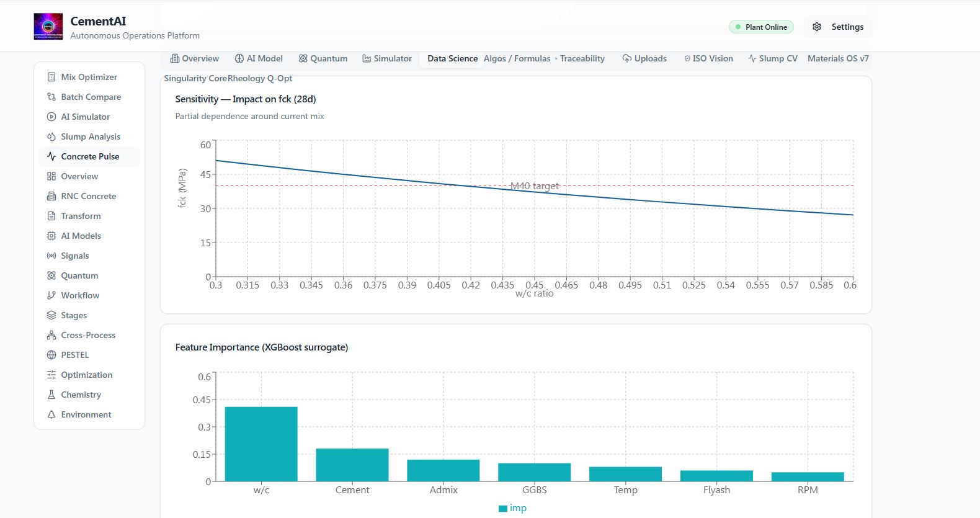Click the CementAI logo image
980x518 pixels.
tap(48, 27)
